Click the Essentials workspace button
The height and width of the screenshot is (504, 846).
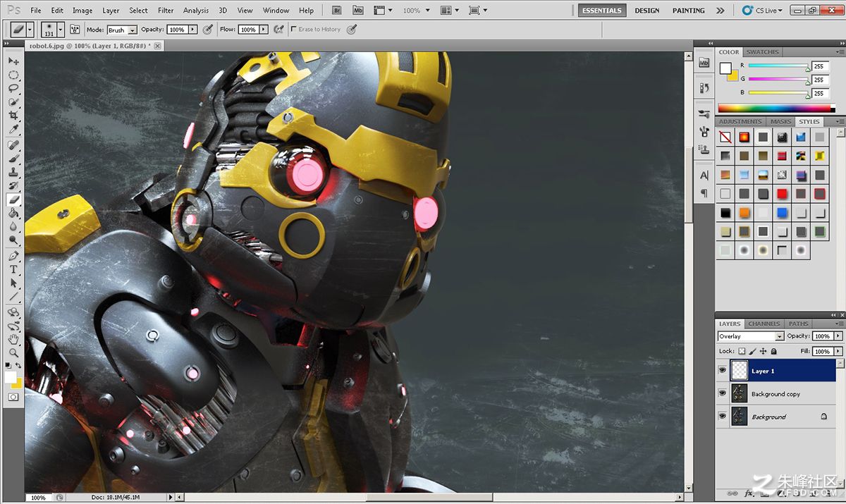click(x=601, y=11)
